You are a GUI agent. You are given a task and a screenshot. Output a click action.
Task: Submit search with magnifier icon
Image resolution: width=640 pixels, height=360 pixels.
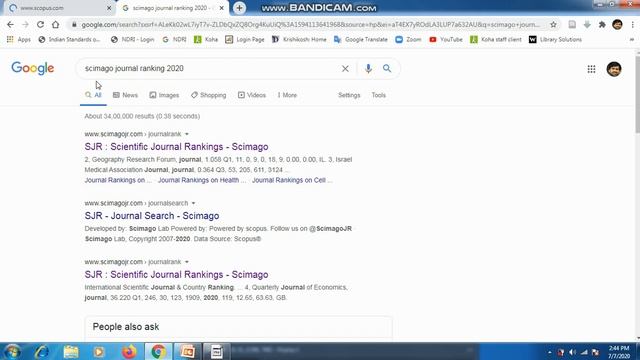387,69
